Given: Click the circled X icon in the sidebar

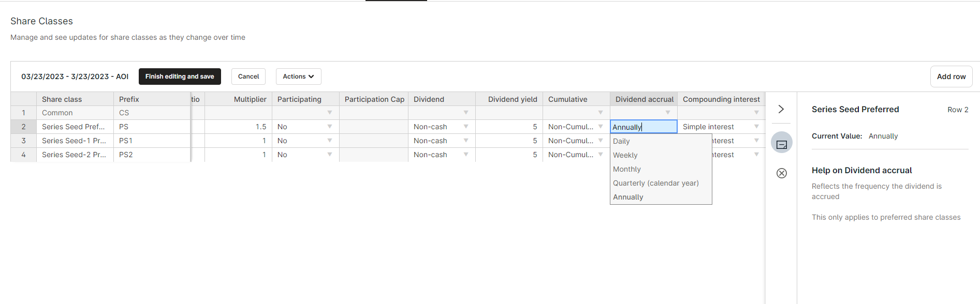Looking at the screenshot, I should [x=781, y=173].
